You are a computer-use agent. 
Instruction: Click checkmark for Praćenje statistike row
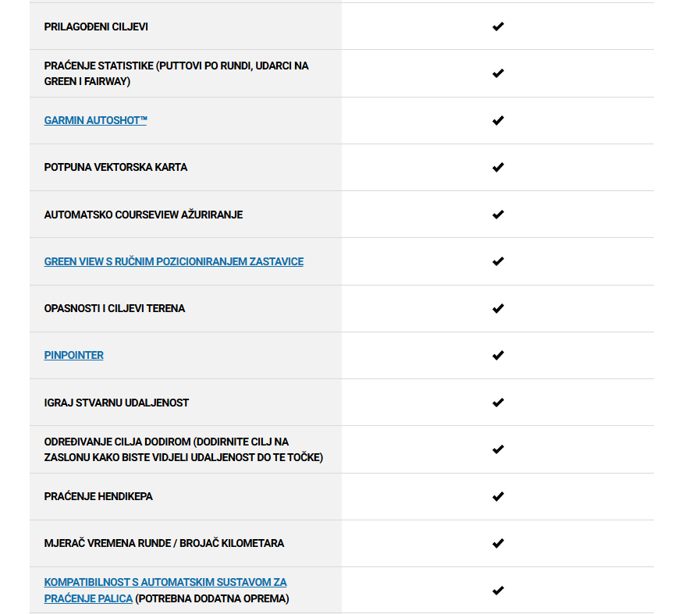(498, 73)
